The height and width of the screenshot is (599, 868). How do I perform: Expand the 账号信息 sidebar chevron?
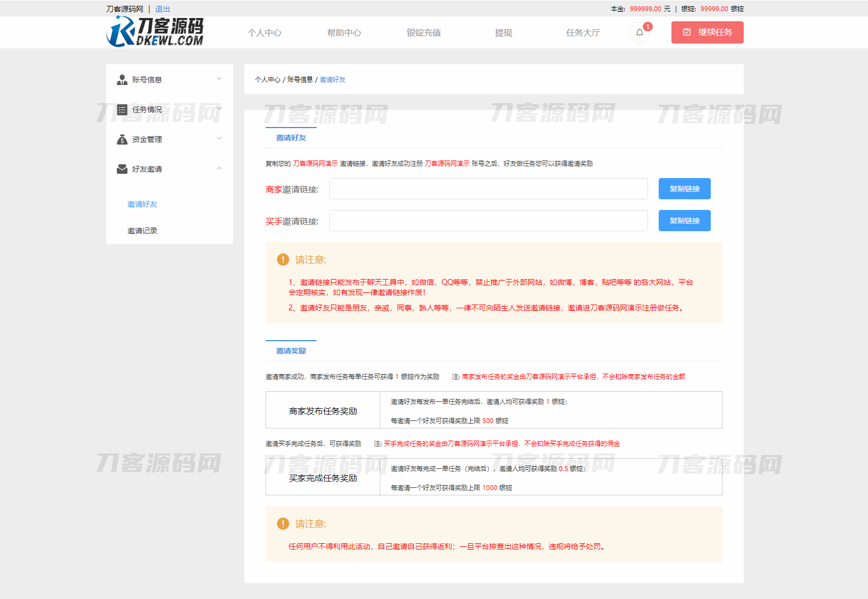point(219,79)
